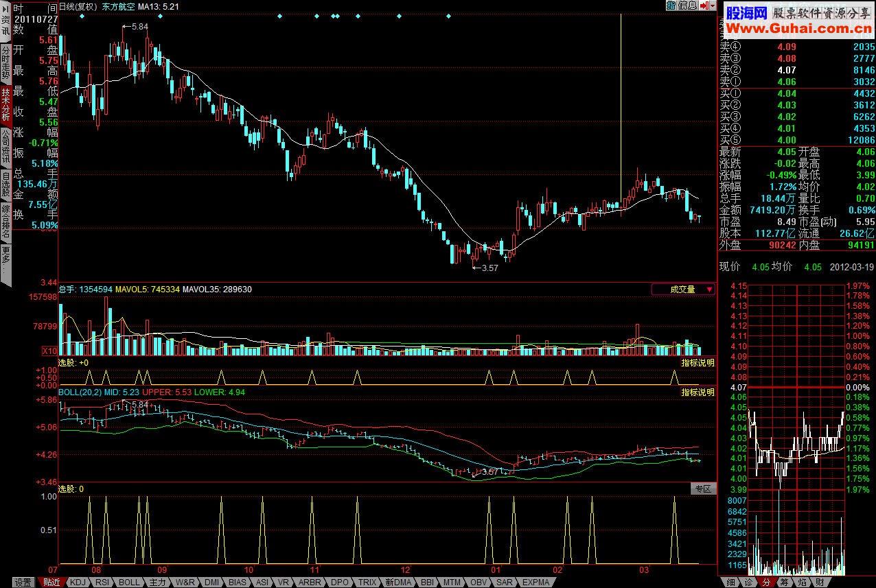
Task: Switch to the KDJ indicator tab
Action: pyautogui.click(x=78, y=583)
